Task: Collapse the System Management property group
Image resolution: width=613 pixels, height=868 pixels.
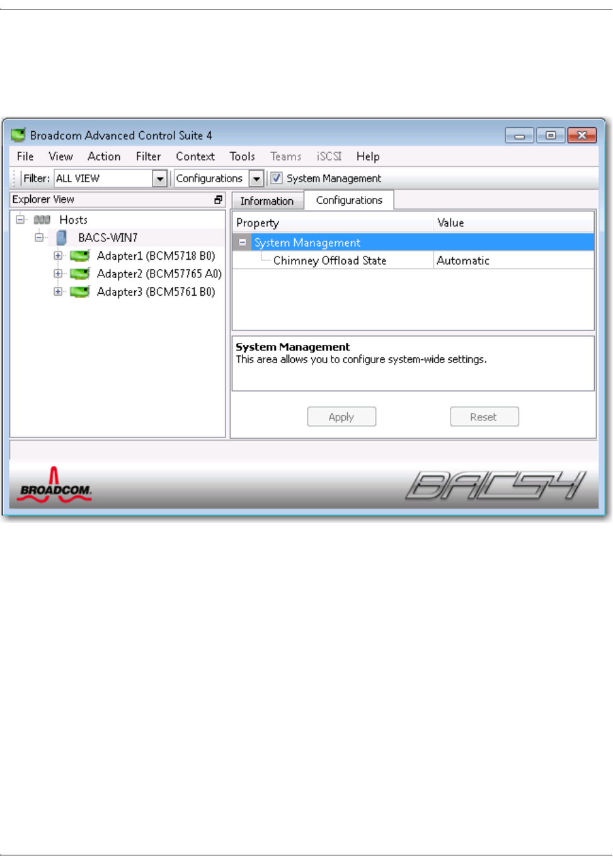Action: tap(243, 242)
